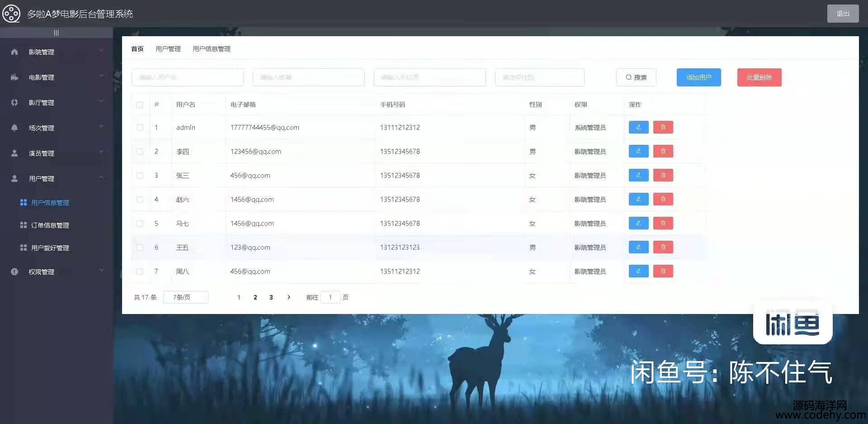Click the trash icon for 赵六 row

(x=663, y=199)
